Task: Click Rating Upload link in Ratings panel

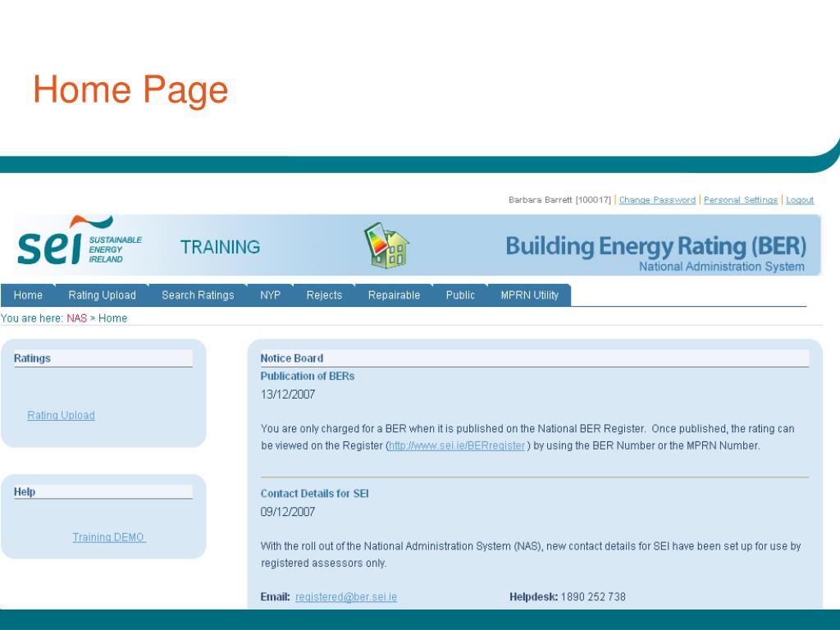Action: point(61,415)
